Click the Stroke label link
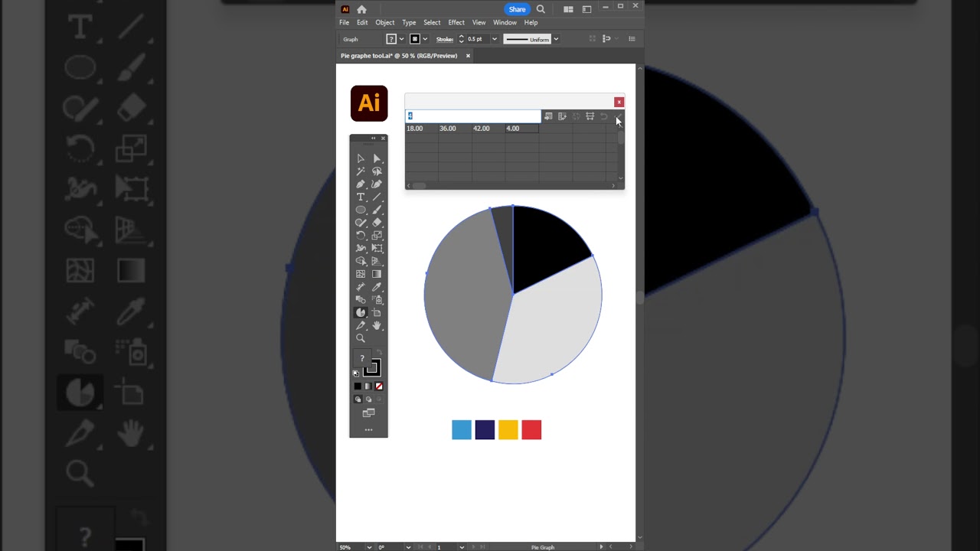980x551 pixels. pos(445,39)
